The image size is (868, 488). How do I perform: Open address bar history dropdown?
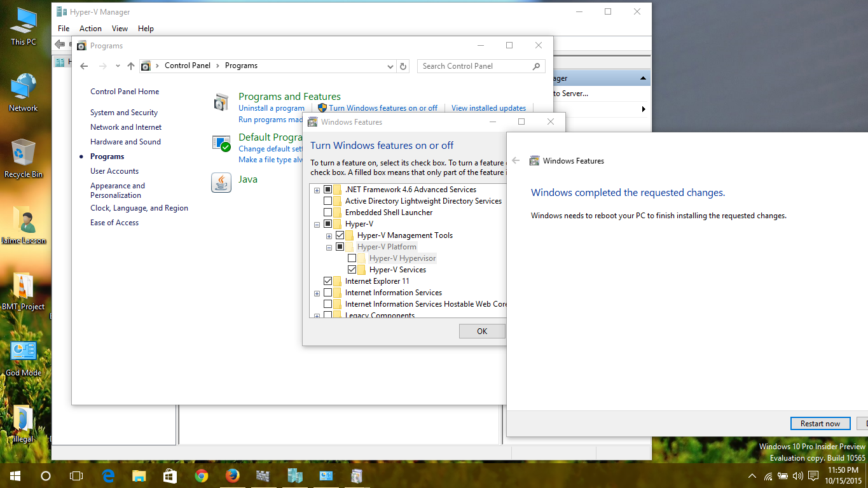tap(390, 66)
